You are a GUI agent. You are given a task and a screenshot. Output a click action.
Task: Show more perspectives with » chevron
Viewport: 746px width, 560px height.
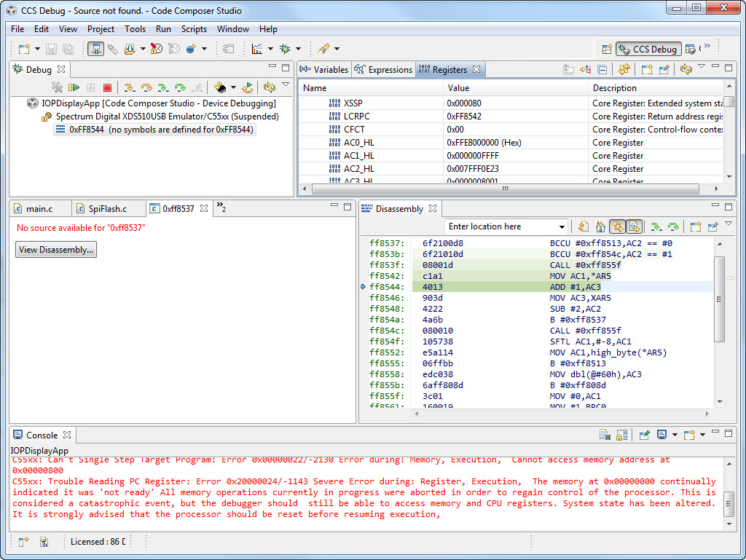(707, 46)
